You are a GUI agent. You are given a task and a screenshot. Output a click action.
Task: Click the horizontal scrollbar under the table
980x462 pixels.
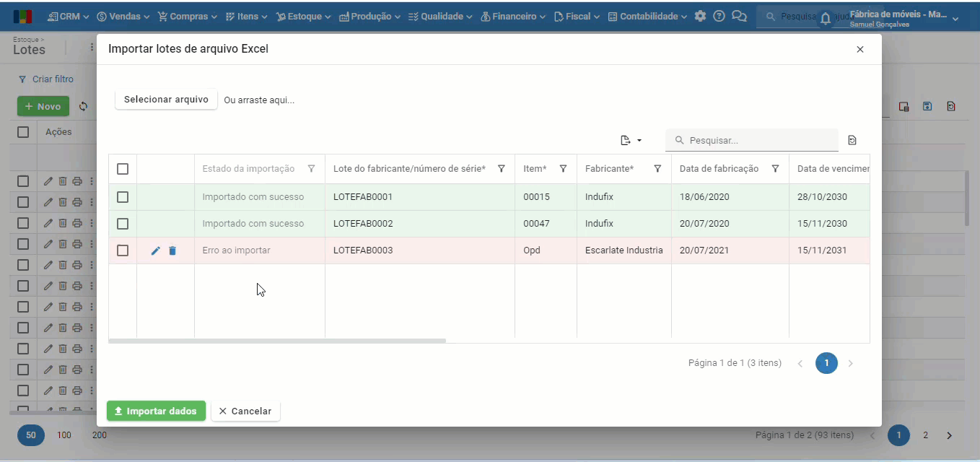coord(278,341)
